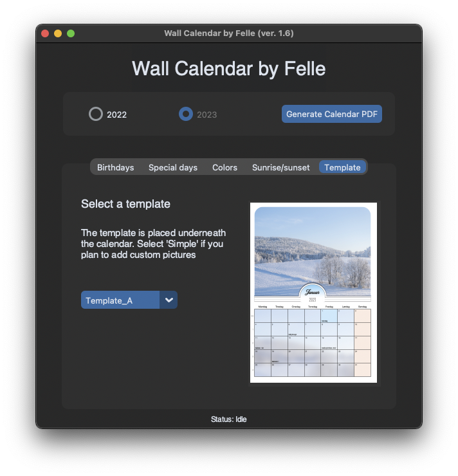Select the Template tab
The image size is (458, 476).
coord(342,167)
